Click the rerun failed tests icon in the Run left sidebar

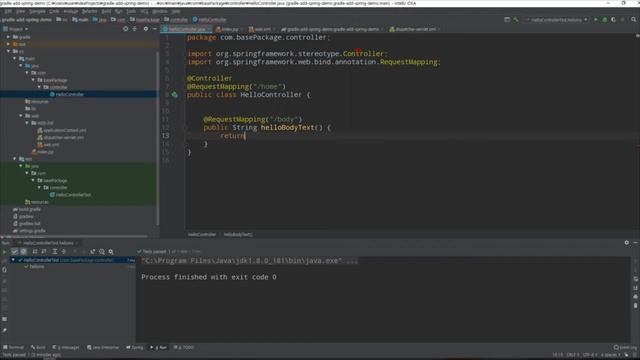(x=4, y=261)
